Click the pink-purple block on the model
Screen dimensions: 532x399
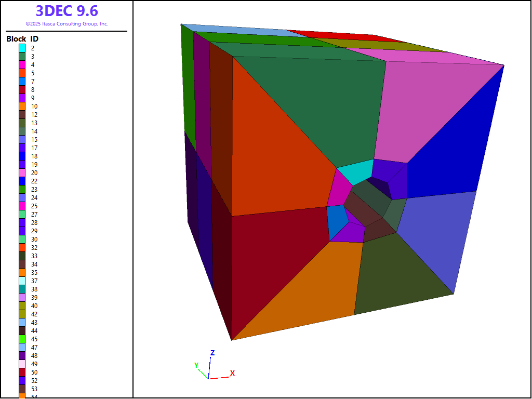coord(431,109)
